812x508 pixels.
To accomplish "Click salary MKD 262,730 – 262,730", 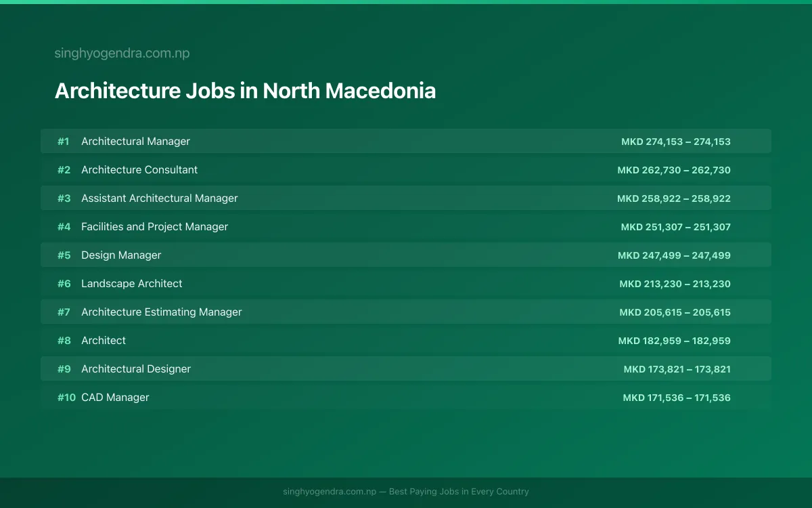I will [674, 170].
